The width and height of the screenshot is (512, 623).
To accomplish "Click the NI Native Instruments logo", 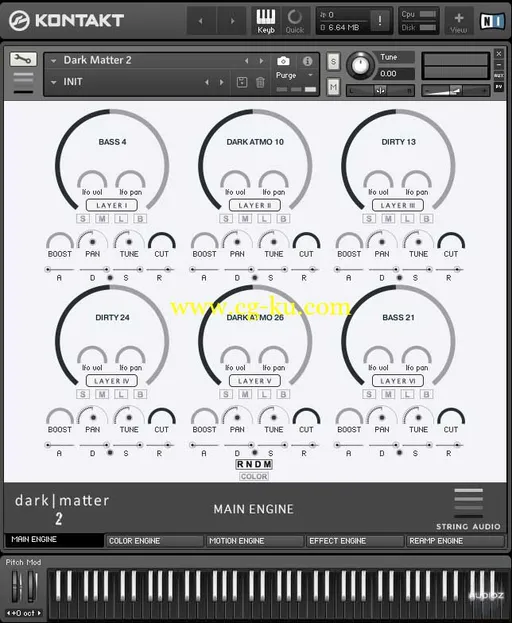I will tap(492, 21).
